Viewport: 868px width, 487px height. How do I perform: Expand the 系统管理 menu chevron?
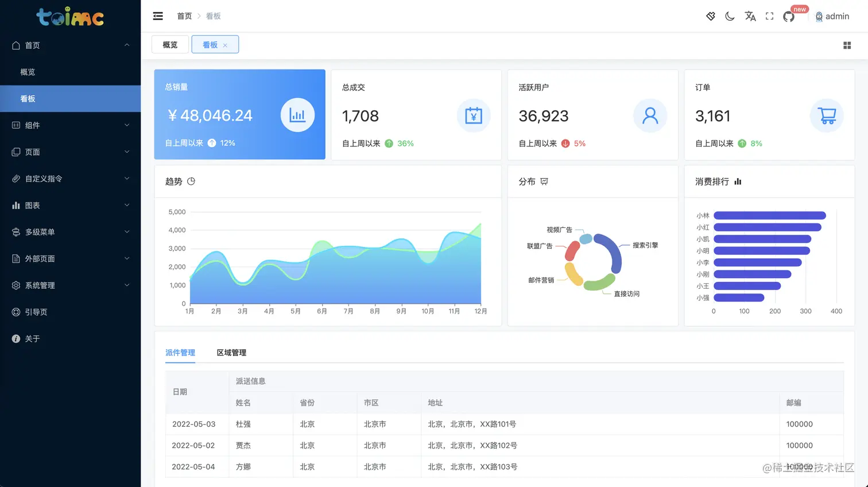[x=127, y=285]
